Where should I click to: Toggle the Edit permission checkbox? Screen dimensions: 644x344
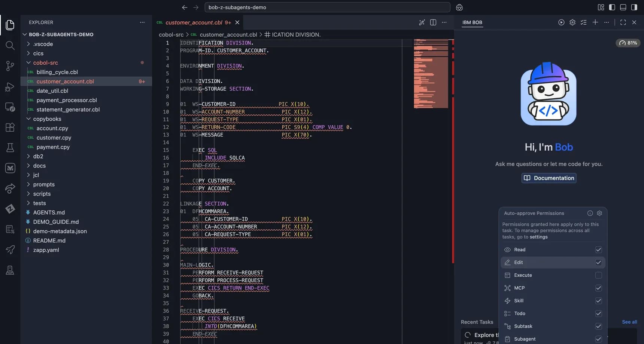(x=598, y=262)
